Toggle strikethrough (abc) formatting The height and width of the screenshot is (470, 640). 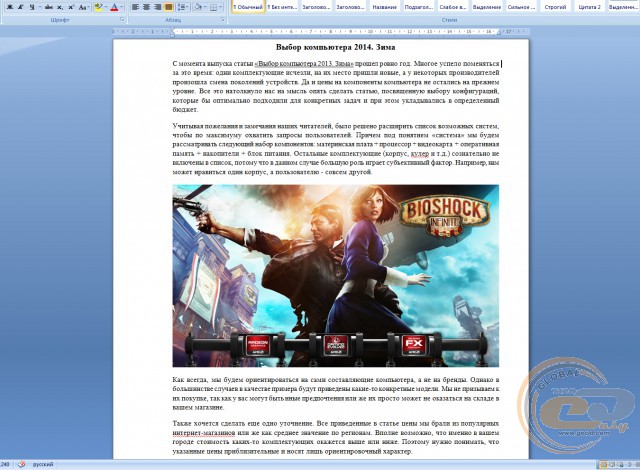49,7
